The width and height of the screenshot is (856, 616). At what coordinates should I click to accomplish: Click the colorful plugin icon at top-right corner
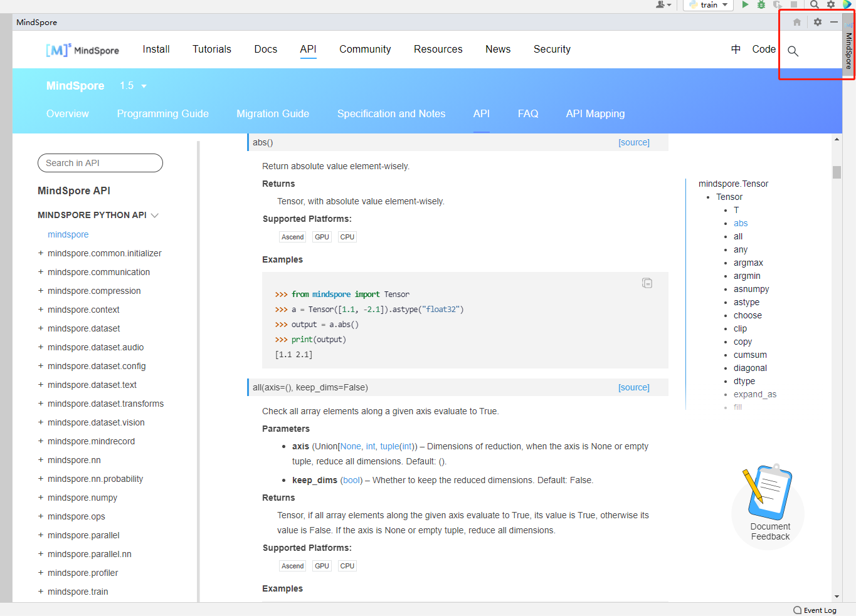[847, 4]
